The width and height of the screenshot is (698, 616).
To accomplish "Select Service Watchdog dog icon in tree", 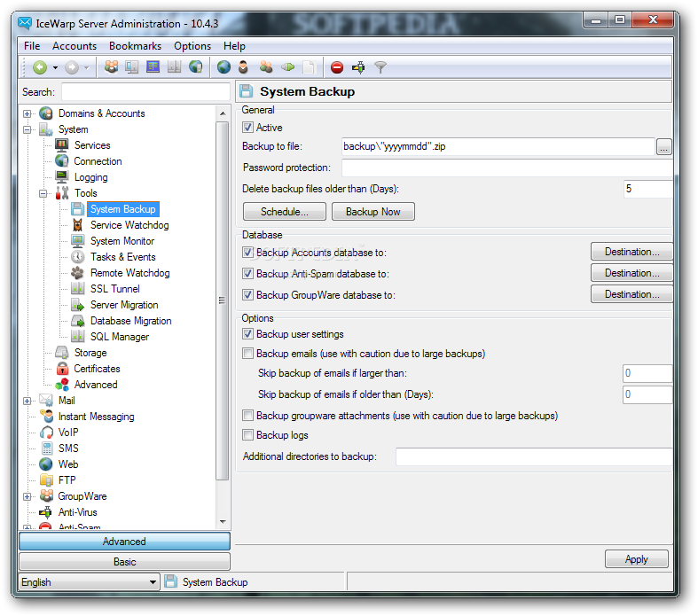I will 77,225.
